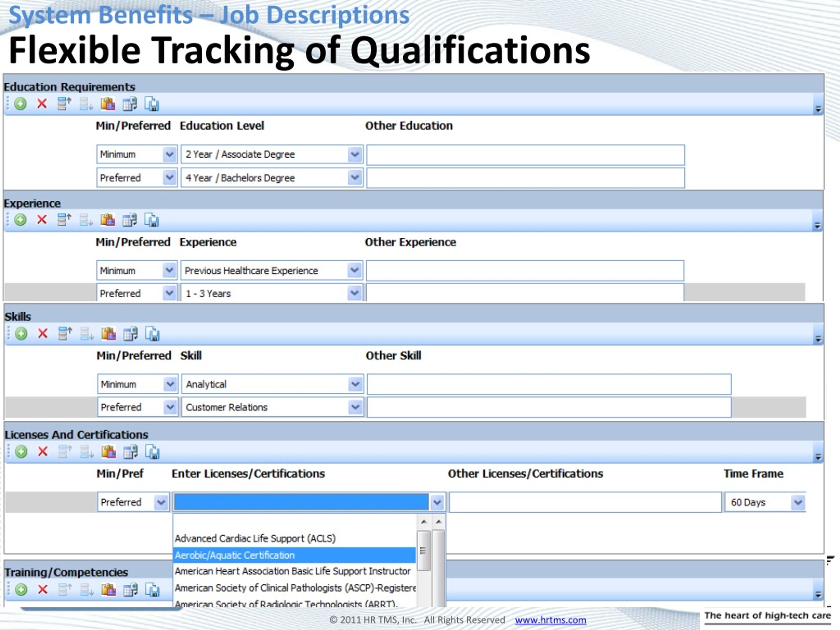Click scroll up arrow of certifications list
The image size is (840, 630).
coord(424,522)
